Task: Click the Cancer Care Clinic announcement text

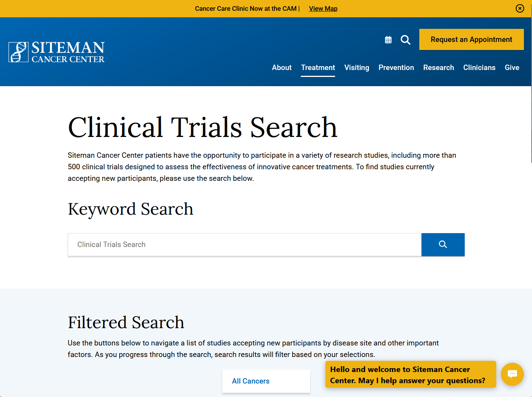Action: point(245,8)
